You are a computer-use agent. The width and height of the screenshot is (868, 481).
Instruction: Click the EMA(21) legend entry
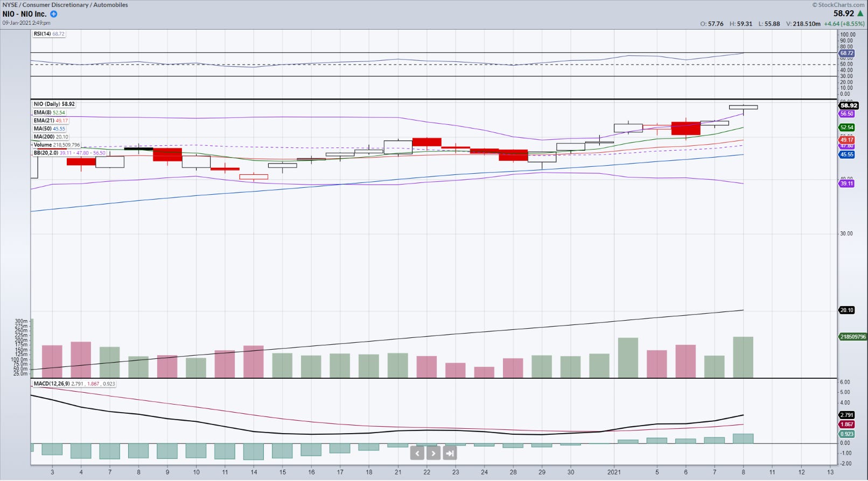[x=51, y=121]
